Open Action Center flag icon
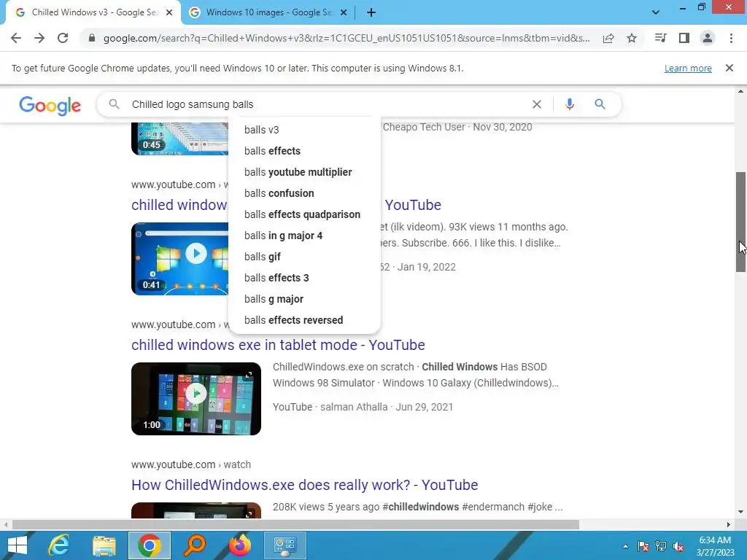Image resolution: width=747 pixels, height=560 pixels. tap(643, 546)
